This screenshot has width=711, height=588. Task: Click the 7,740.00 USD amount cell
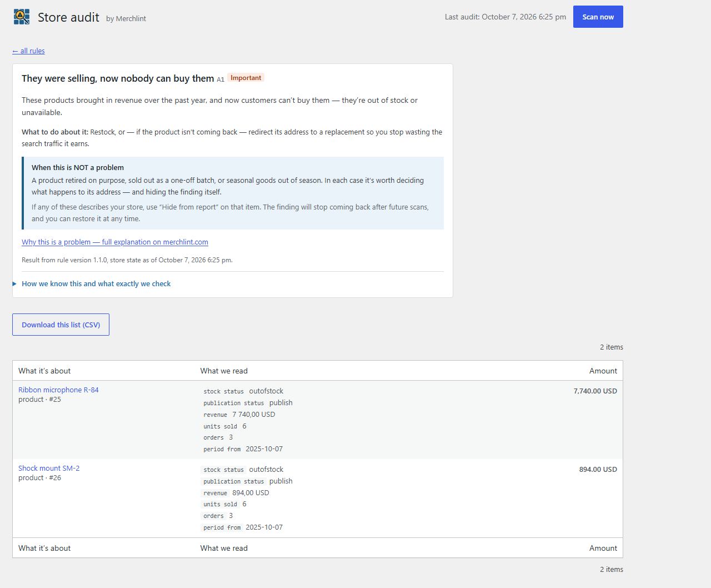click(595, 391)
